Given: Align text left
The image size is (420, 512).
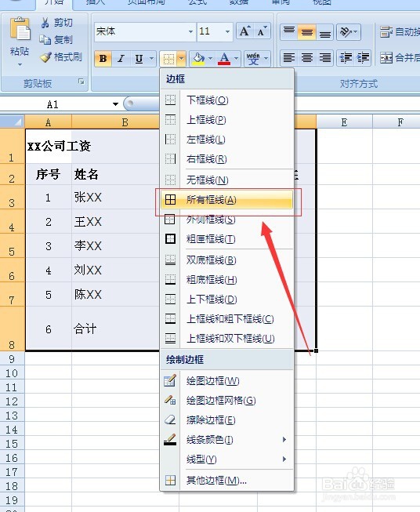Looking at the screenshot, I should click(x=289, y=58).
